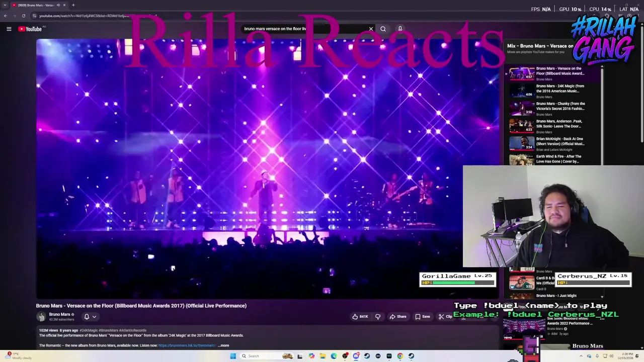Dislike the video
Image resolution: width=644 pixels, height=362 pixels.
(378, 316)
